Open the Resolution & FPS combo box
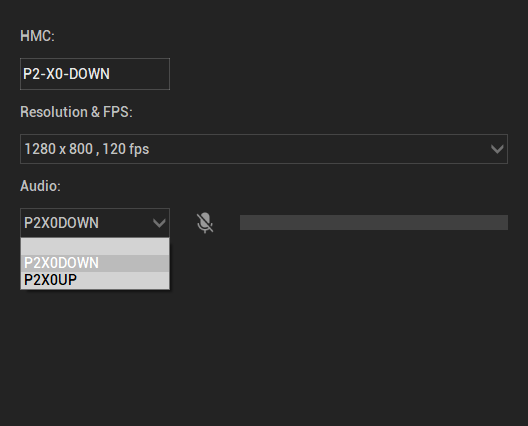This screenshot has height=426, width=528. (264, 149)
